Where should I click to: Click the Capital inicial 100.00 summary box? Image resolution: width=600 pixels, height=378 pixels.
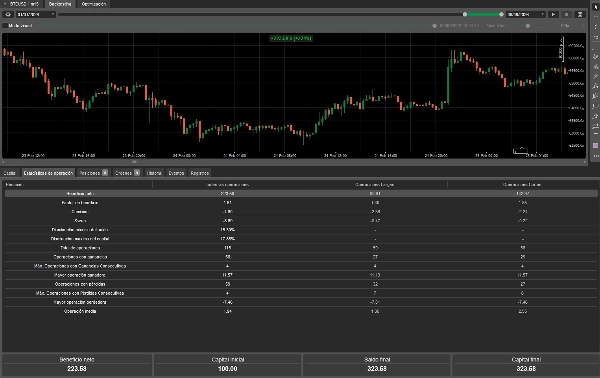coord(228,365)
